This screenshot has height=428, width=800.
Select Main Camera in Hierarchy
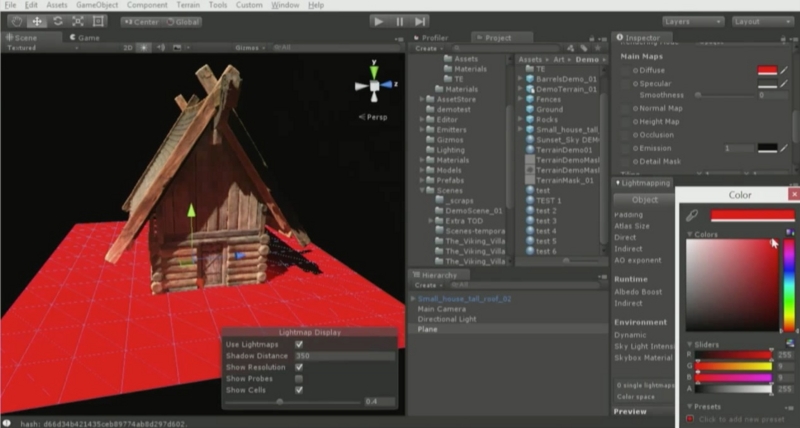[441, 309]
